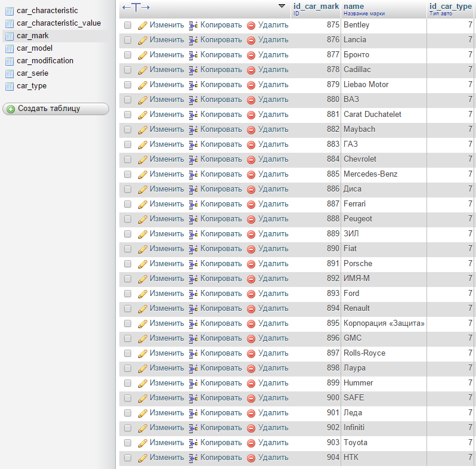Tick the checkbox for the Ford row
Screen dimensions: 476x469
(128, 294)
